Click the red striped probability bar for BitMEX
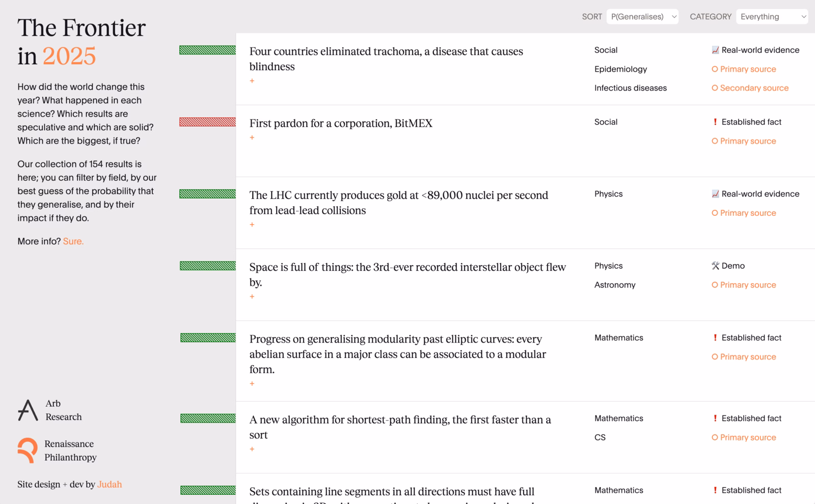This screenshot has width=815, height=504. pos(207,122)
